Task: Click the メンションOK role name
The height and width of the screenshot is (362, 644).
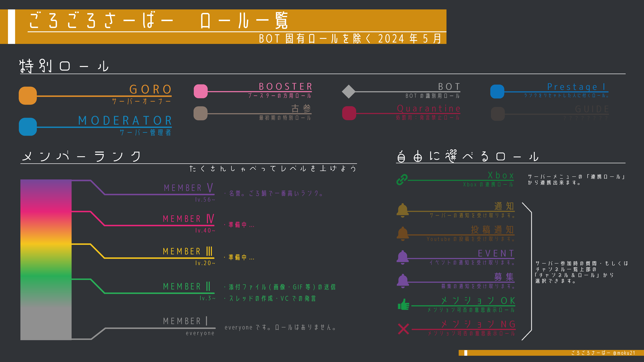Action: 478,301
